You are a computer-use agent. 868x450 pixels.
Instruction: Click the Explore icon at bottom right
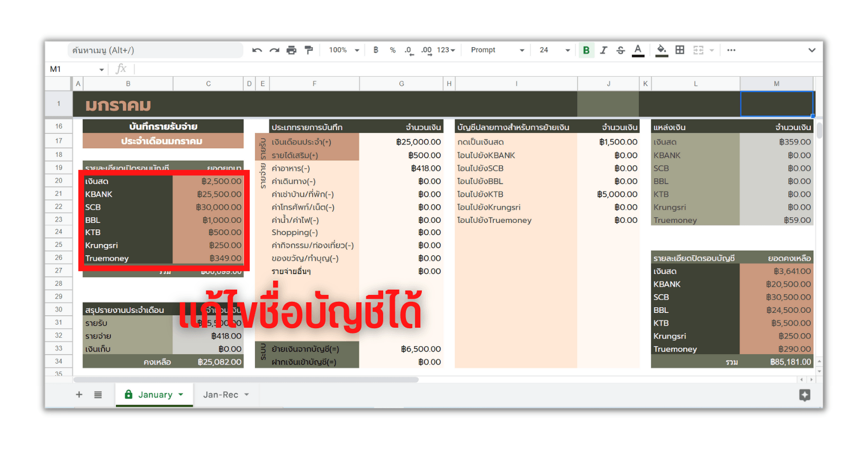point(804,395)
